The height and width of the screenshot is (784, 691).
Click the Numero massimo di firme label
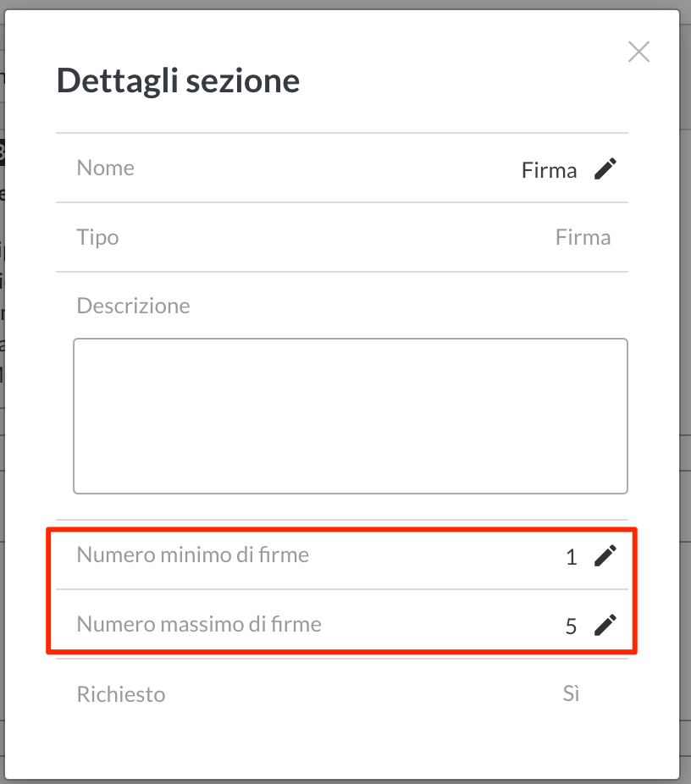(x=198, y=624)
